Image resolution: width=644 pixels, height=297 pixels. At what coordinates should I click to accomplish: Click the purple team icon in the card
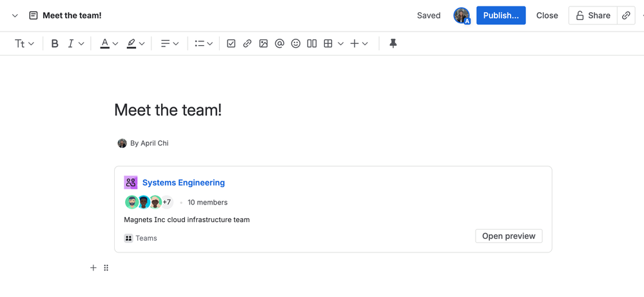[x=131, y=183]
